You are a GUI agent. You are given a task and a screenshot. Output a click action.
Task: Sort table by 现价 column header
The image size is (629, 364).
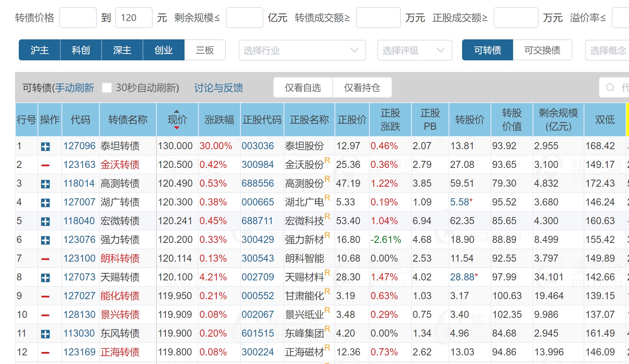tap(177, 120)
